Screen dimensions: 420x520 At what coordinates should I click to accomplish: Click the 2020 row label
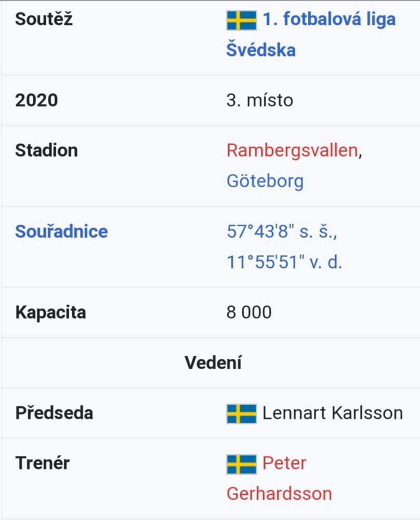[x=36, y=100]
